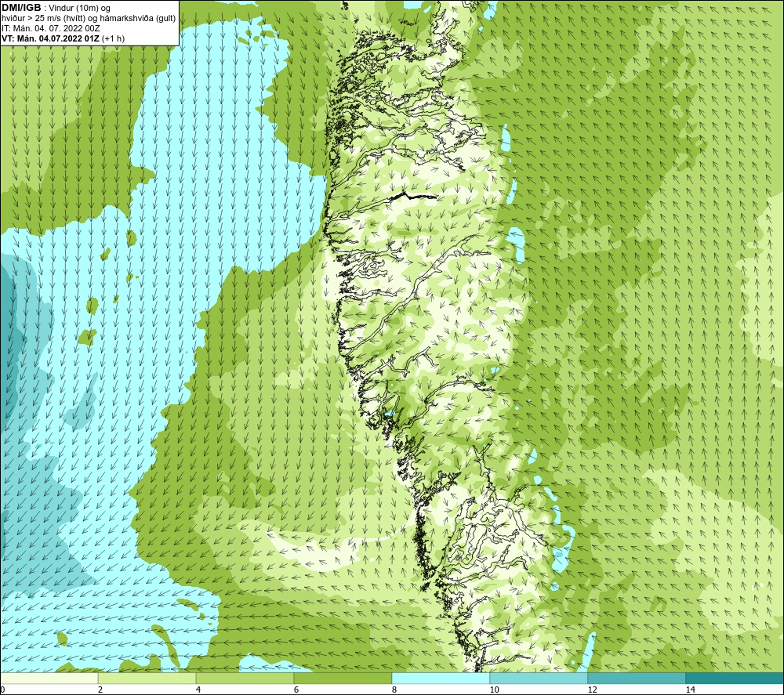Click the 'VT: Mán. 04.07.2022 01Z' valid time
This screenshot has width=784, height=695.
click(x=50, y=38)
